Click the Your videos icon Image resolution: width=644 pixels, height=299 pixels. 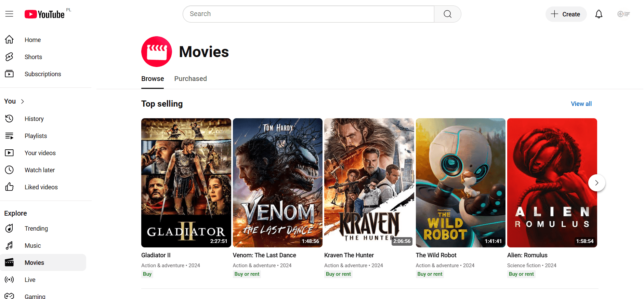click(9, 153)
